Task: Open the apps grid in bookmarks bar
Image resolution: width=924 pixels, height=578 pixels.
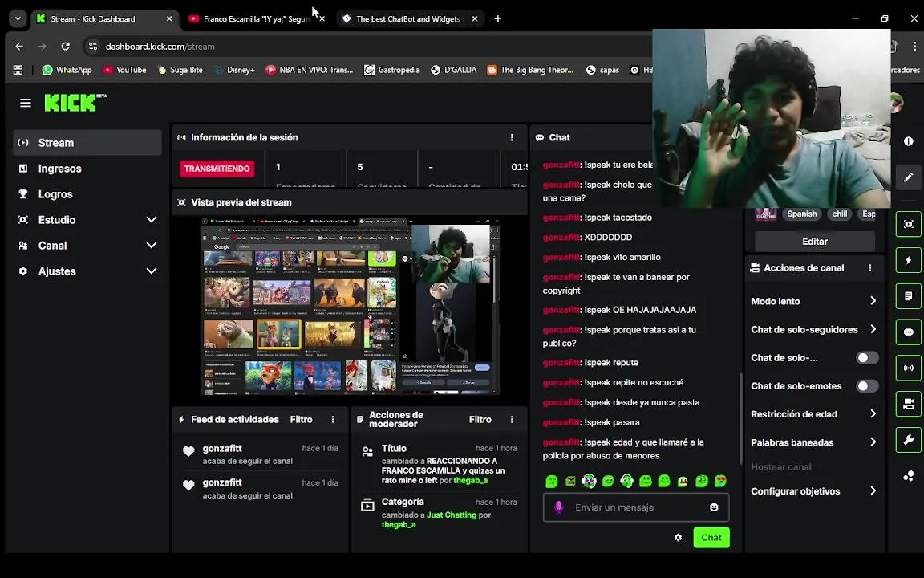Action: pyautogui.click(x=18, y=70)
